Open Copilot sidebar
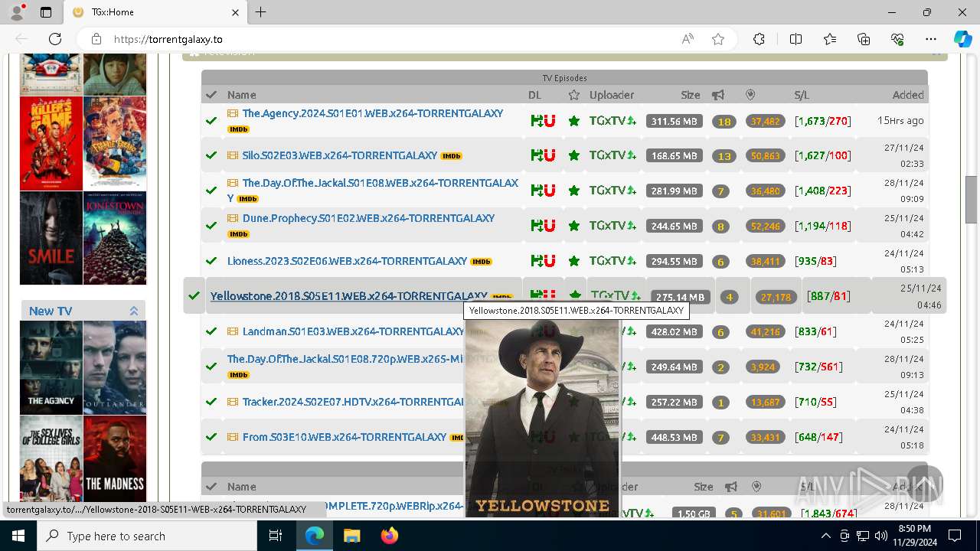Image resolution: width=980 pixels, height=551 pixels. (x=962, y=39)
